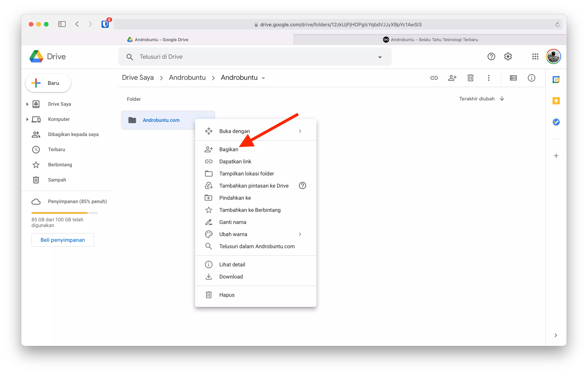Viewport: 588px width, 374px height.
Task: Move folder to trash using toolbar trash icon
Action: click(470, 78)
